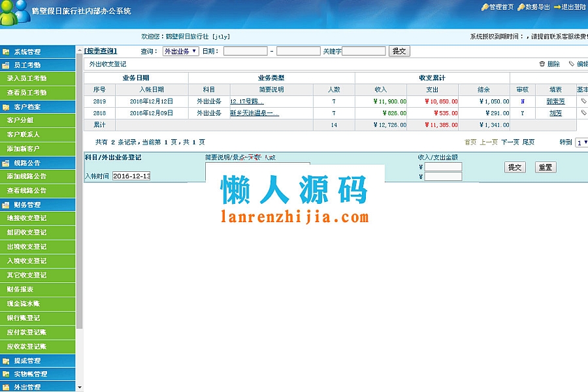This screenshot has width=588, height=392.
Task: Open 客户联系人 in sidebar
Action: [x=37, y=135]
